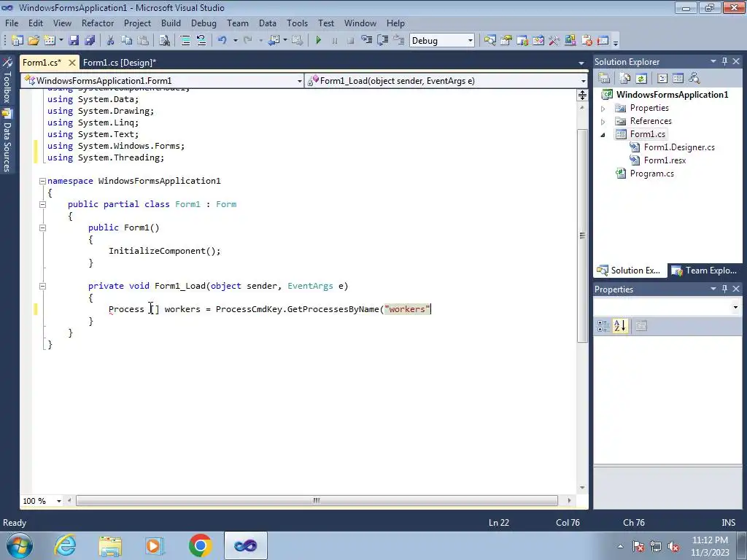
Task: Click Solution Explorer's Properties icon
Action: point(604,78)
